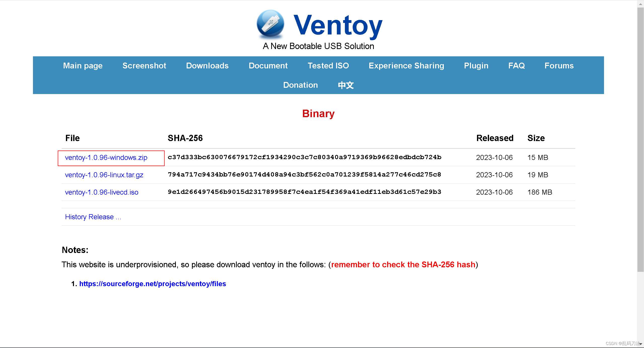Click the scrollbar up arrow
Image resolution: width=644 pixels, height=348 pixels.
click(x=641, y=4)
